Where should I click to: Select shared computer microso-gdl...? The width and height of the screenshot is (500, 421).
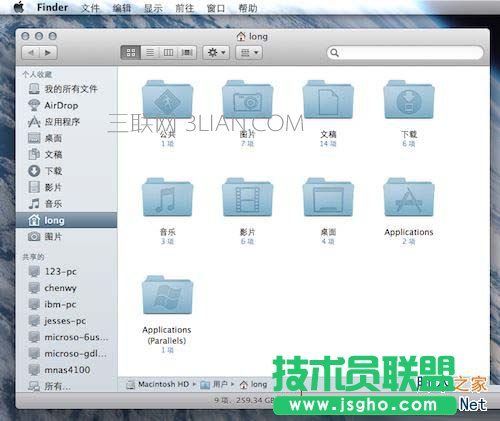click(x=67, y=353)
